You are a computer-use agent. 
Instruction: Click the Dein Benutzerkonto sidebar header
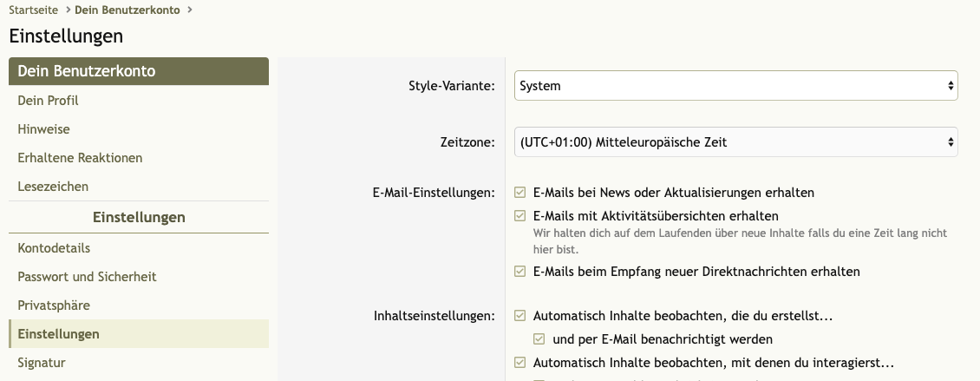click(87, 71)
